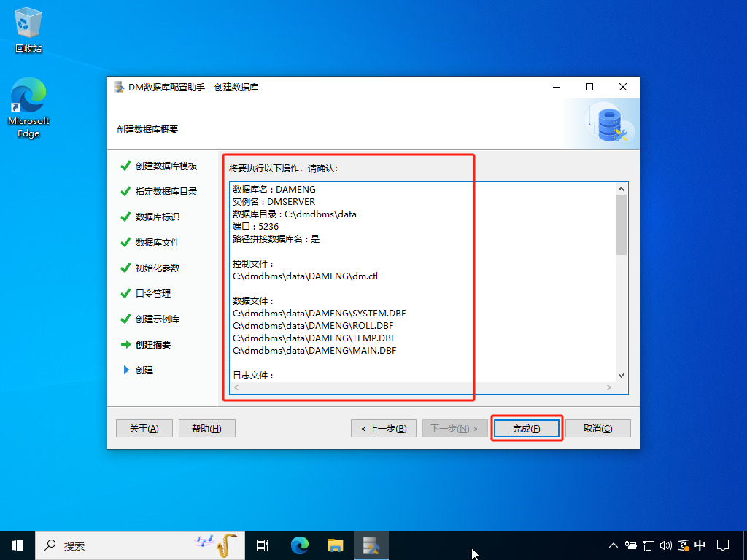The height and width of the screenshot is (560, 747).
Task: Click the network icon in system tray
Action: (x=649, y=545)
